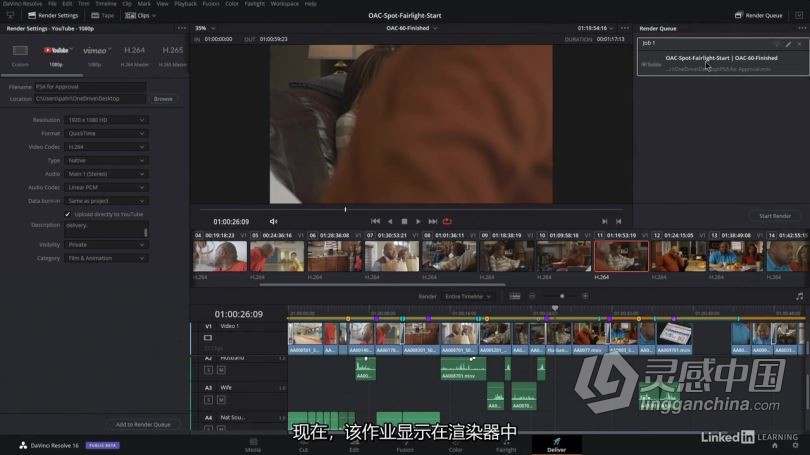The image size is (810, 455).
Task: Zoom in the timeline with plus icon
Action: point(585,296)
